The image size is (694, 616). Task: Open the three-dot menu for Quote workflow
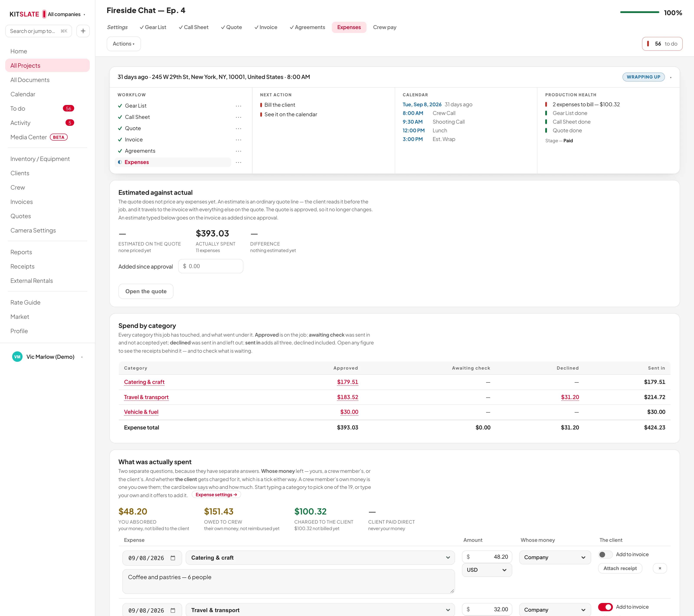click(238, 128)
